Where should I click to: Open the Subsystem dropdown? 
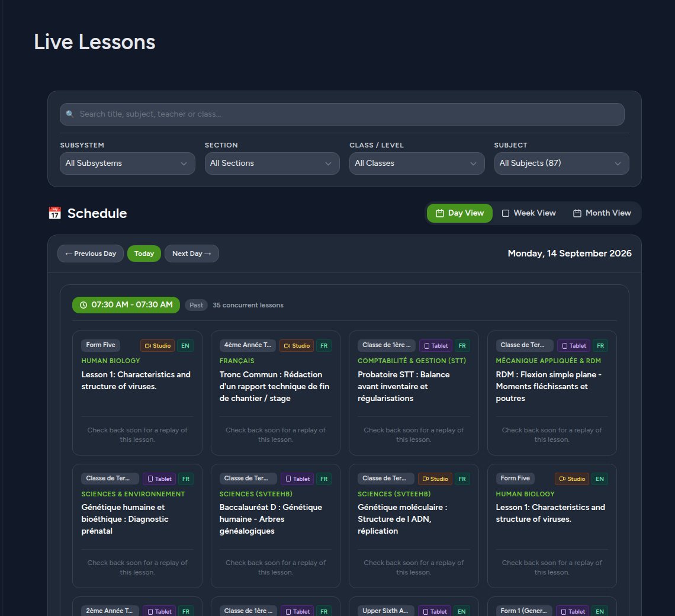click(127, 163)
